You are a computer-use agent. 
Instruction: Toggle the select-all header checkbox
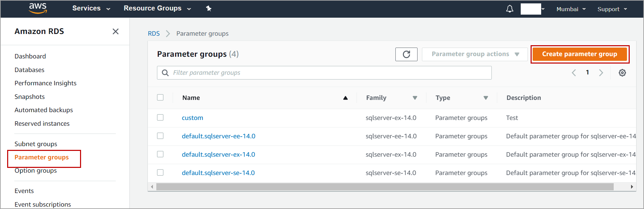point(160,98)
